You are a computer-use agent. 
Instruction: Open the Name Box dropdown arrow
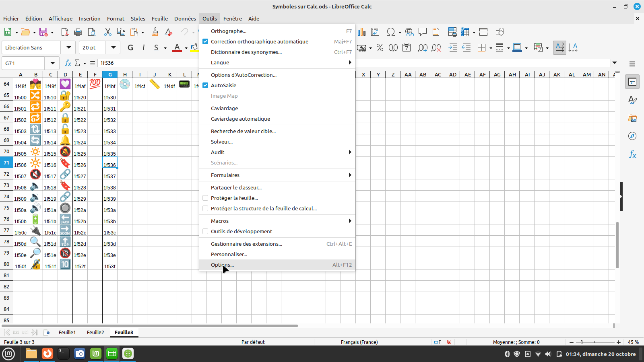(52, 63)
